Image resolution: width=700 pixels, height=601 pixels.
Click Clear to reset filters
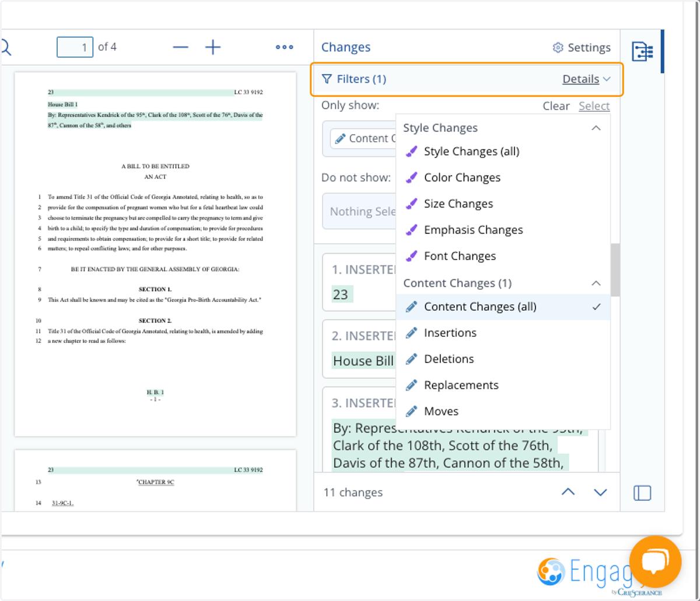556,106
